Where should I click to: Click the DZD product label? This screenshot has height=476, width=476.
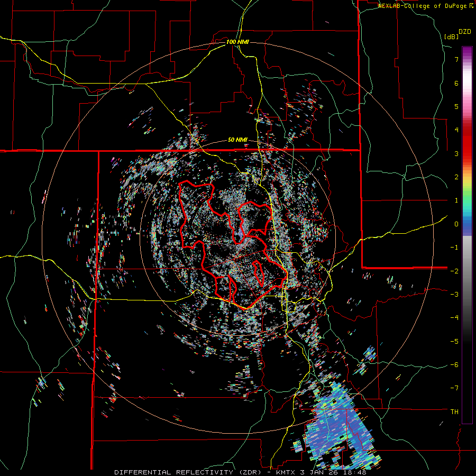click(465, 32)
